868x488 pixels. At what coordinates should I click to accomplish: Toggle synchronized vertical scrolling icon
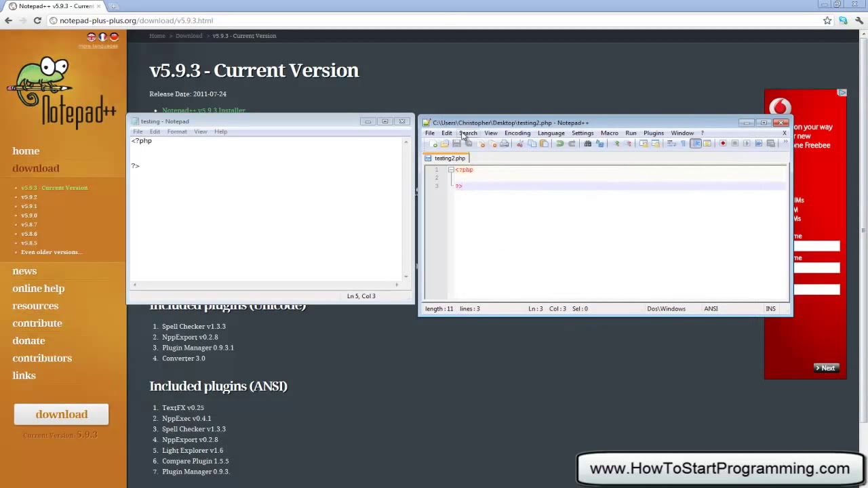[x=644, y=144]
